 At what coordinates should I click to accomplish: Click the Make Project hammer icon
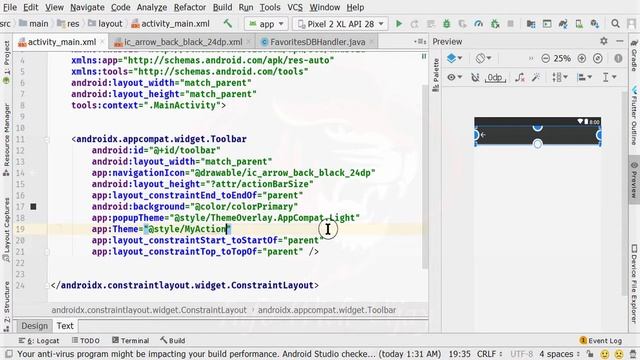[x=228, y=24]
